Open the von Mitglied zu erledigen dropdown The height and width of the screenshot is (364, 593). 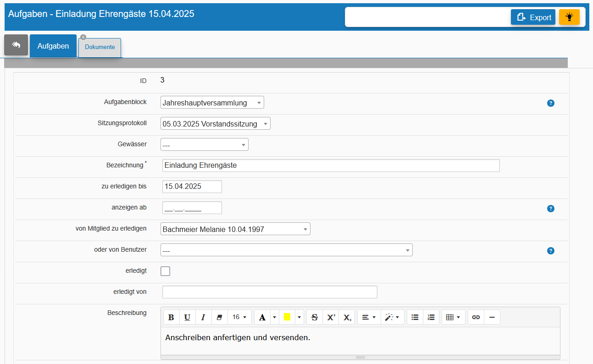pyautogui.click(x=235, y=229)
